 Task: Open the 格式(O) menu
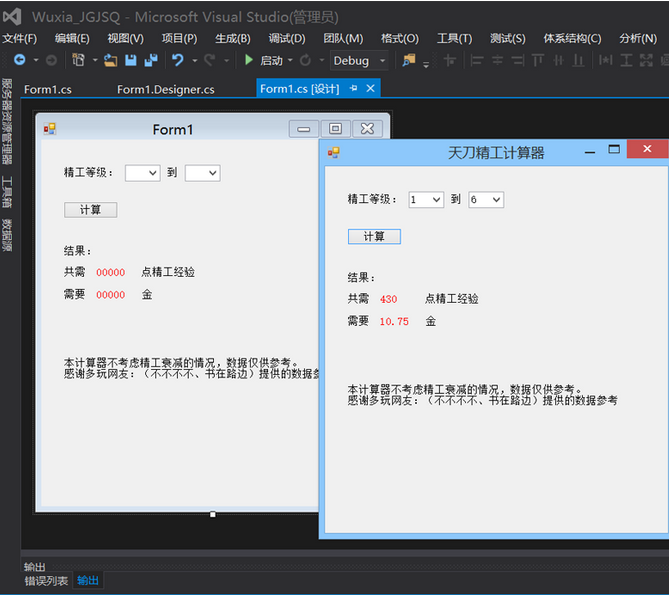pyautogui.click(x=400, y=38)
